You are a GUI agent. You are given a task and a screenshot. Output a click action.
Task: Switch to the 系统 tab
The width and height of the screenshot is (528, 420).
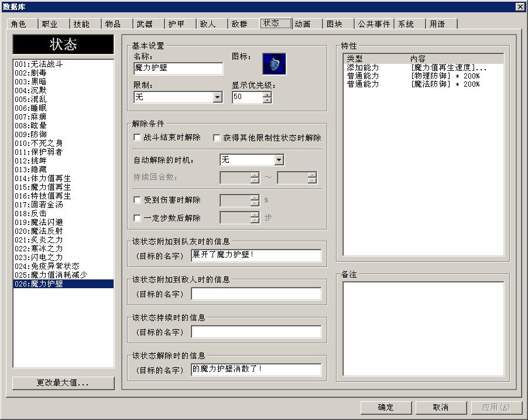[x=410, y=24]
